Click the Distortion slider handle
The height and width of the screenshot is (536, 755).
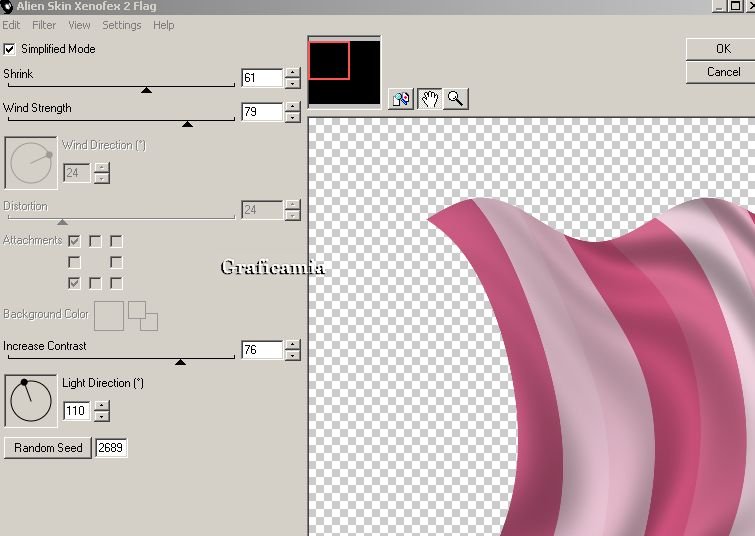click(62, 222)
